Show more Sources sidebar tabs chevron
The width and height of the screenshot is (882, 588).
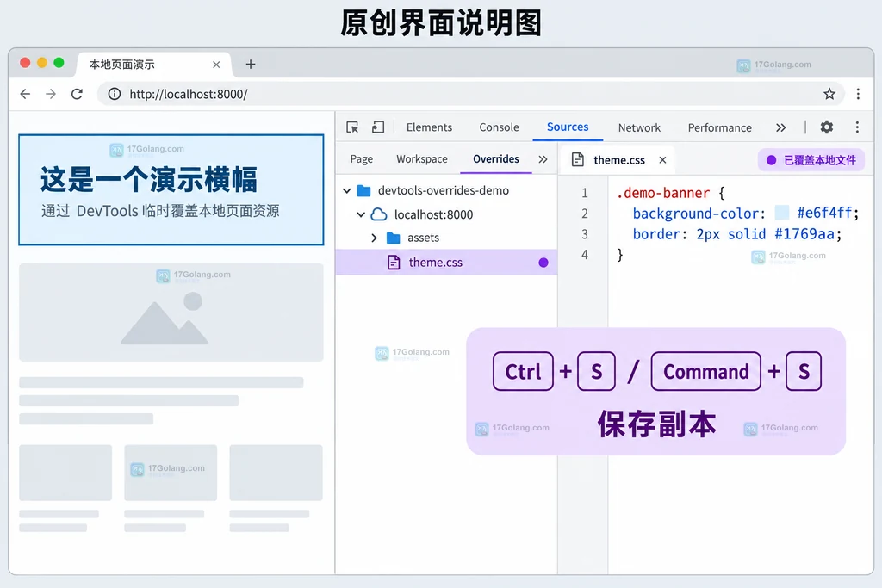tap(543, 159)
